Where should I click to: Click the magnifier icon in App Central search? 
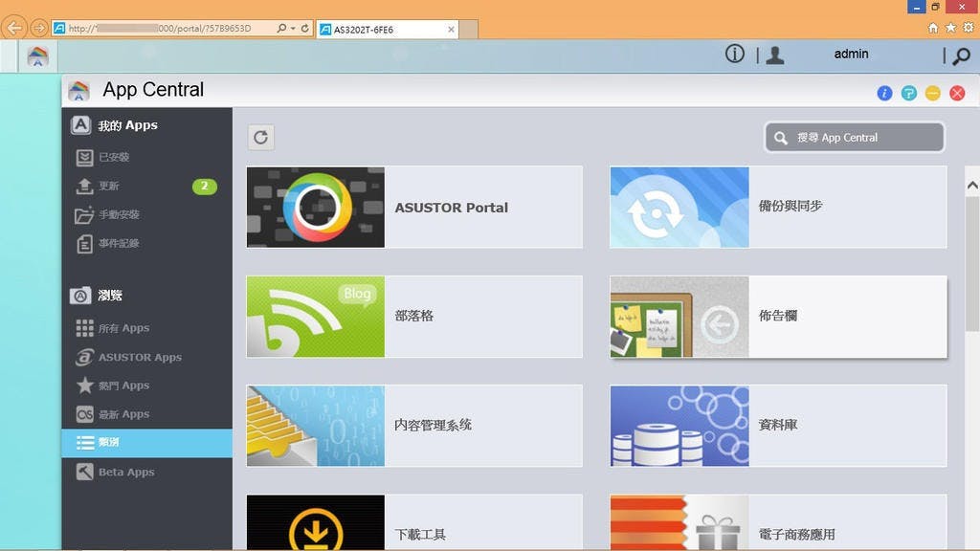(781, 138)
